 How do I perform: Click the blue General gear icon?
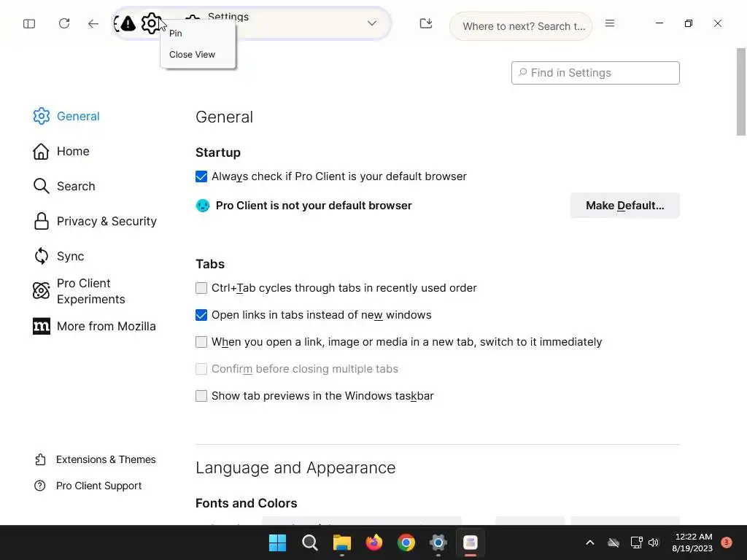[x=42, y=116]
